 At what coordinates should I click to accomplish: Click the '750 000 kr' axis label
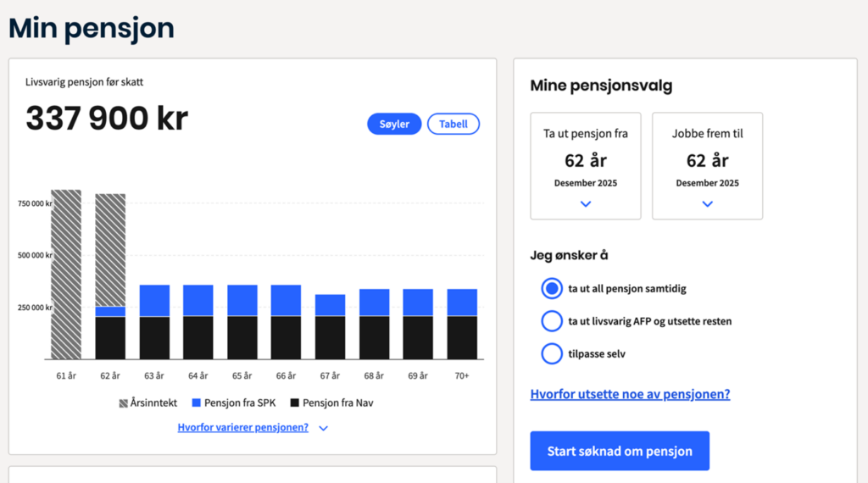coord(35,203)
